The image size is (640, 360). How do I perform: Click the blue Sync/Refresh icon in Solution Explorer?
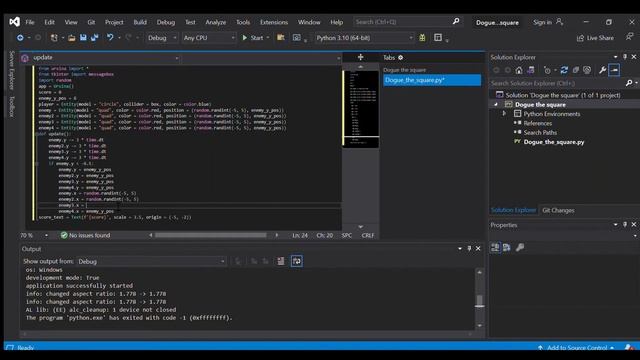tap(564, 70)
